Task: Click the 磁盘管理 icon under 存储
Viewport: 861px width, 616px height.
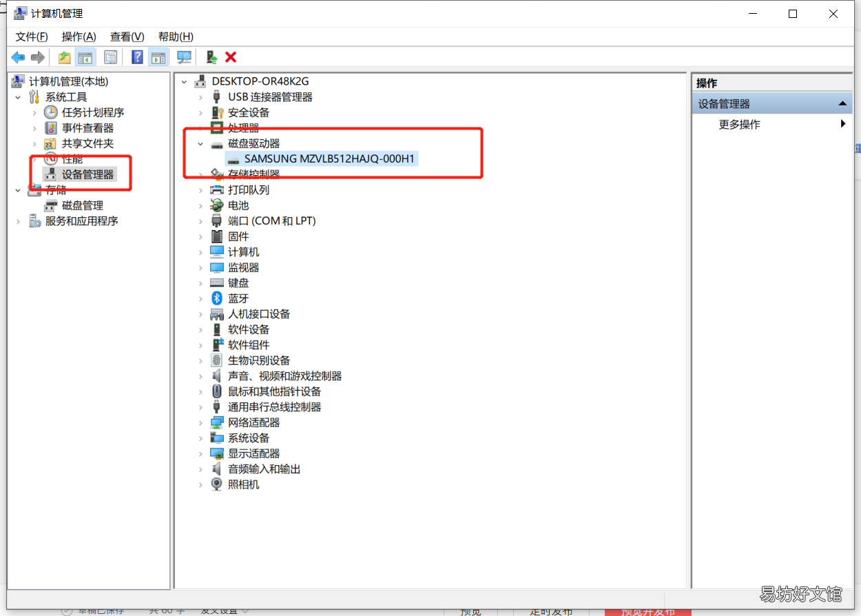Action: (51, 205)
